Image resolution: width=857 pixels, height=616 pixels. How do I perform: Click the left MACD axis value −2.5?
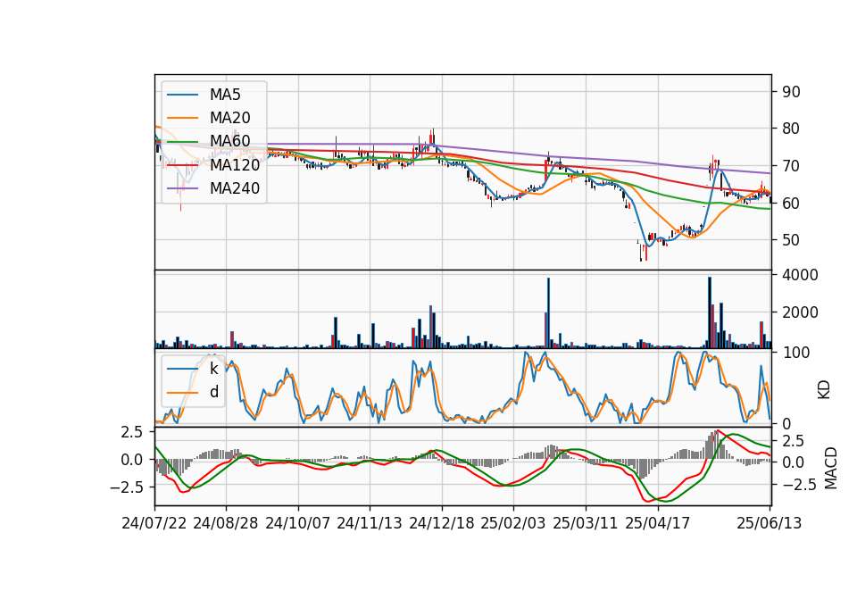[126, 487]
